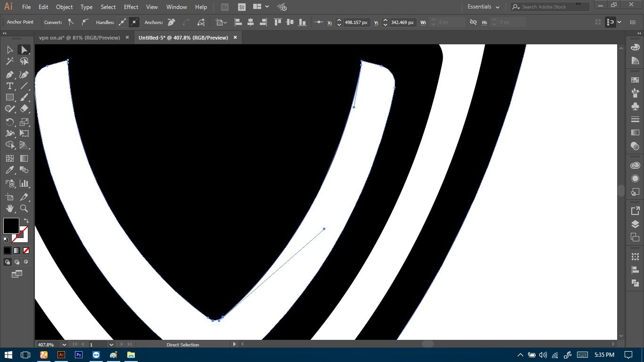Select the Eraser tool
Screen dimensions: 644x362
click(24, 108)
